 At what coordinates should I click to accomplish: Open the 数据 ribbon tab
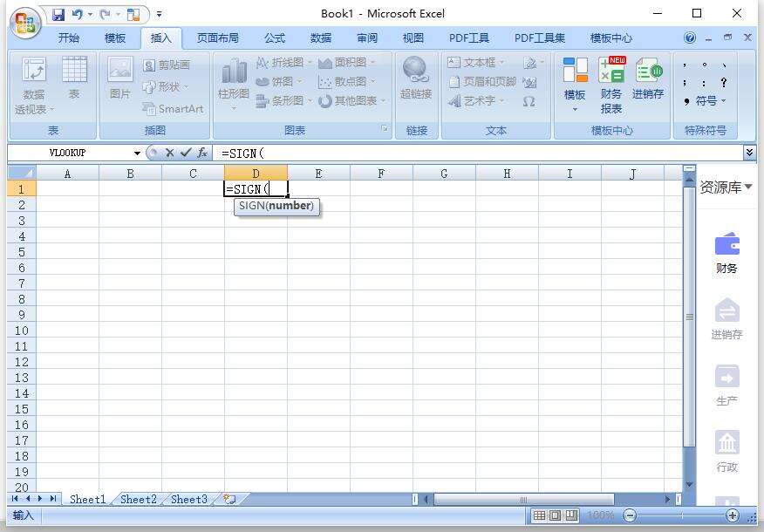pyautogui.click(x=321, y=38)
